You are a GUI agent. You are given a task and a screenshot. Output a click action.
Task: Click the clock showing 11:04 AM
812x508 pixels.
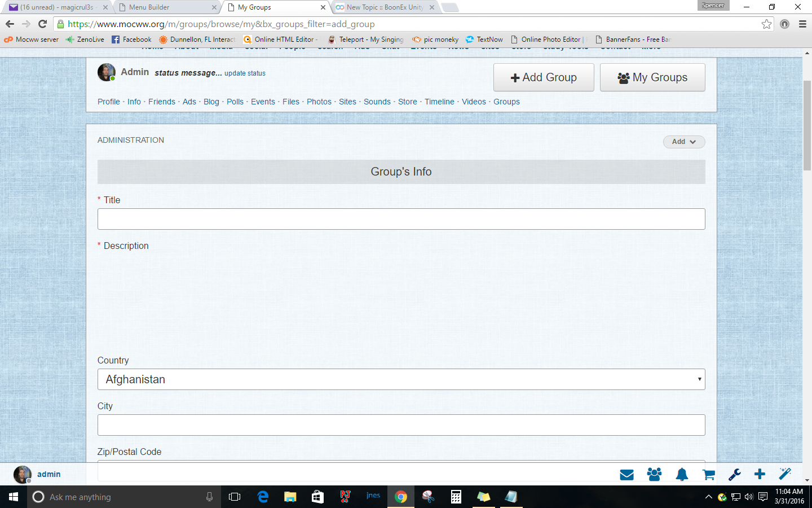(x=789, y=492)
